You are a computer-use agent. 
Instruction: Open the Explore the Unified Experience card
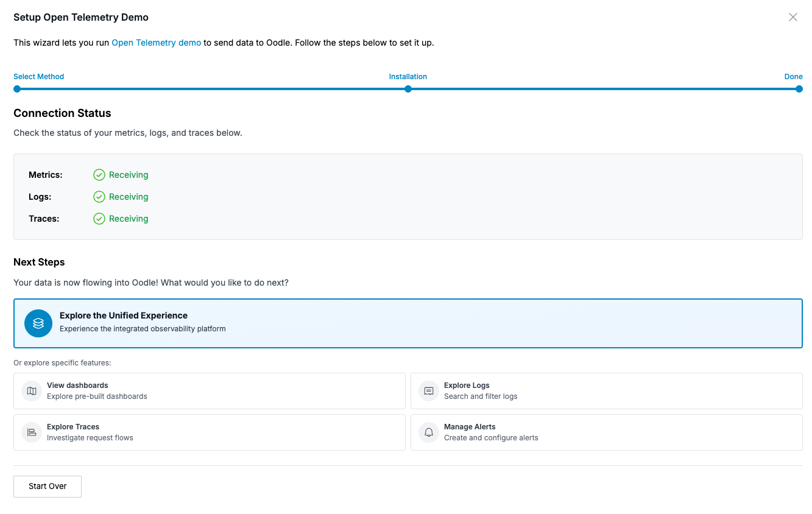(408, 323)
